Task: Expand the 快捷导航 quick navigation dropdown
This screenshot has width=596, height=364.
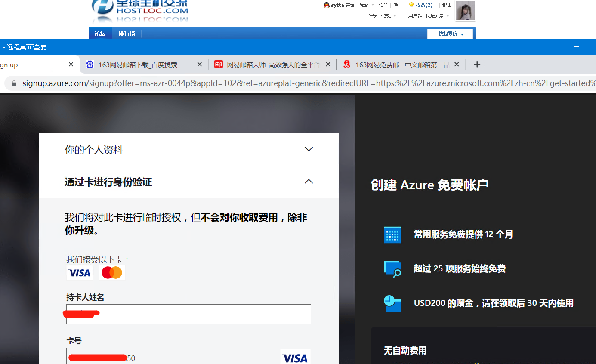Action: click(450, 34)
